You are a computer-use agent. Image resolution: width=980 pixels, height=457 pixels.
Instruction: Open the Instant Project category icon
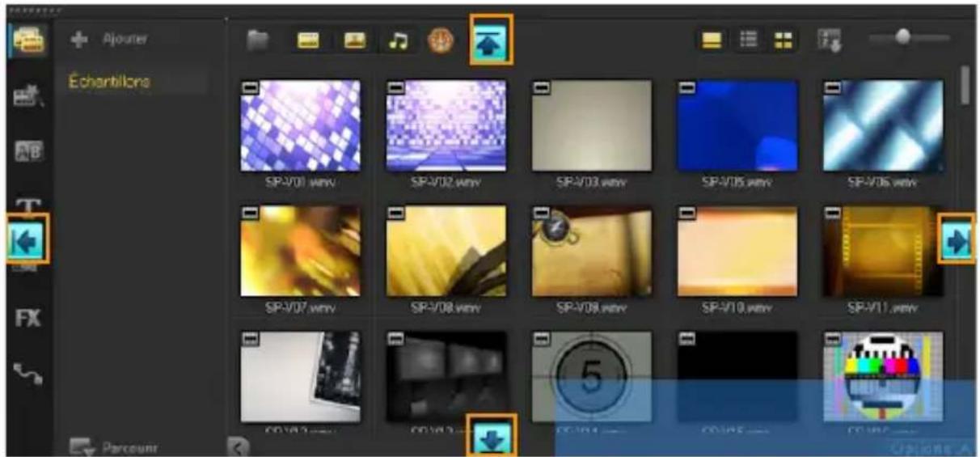[x=28, y=99]
